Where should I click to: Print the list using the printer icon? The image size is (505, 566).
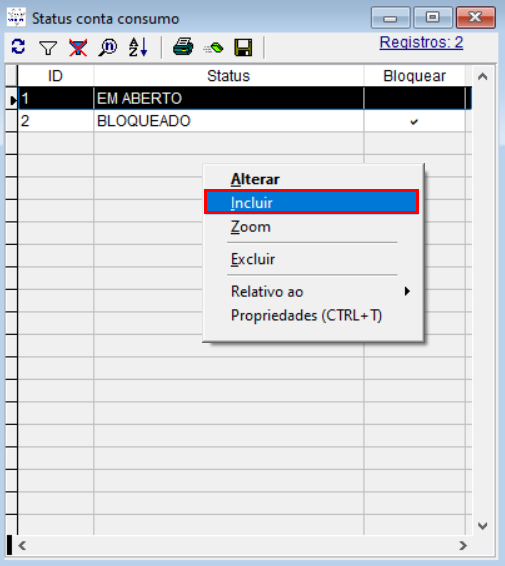coord(183,47)
